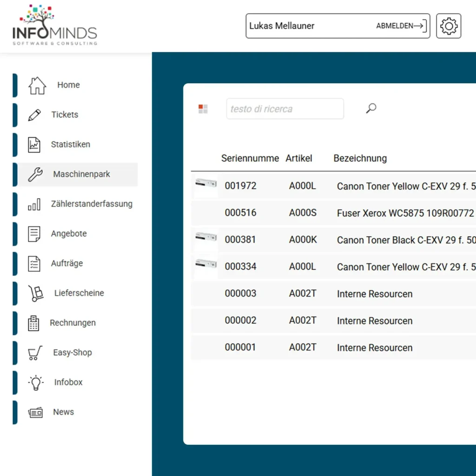This screenshot has width=476, height=476.
Task: Click the Home house icon in the sidebar
Action: point(37,85)
